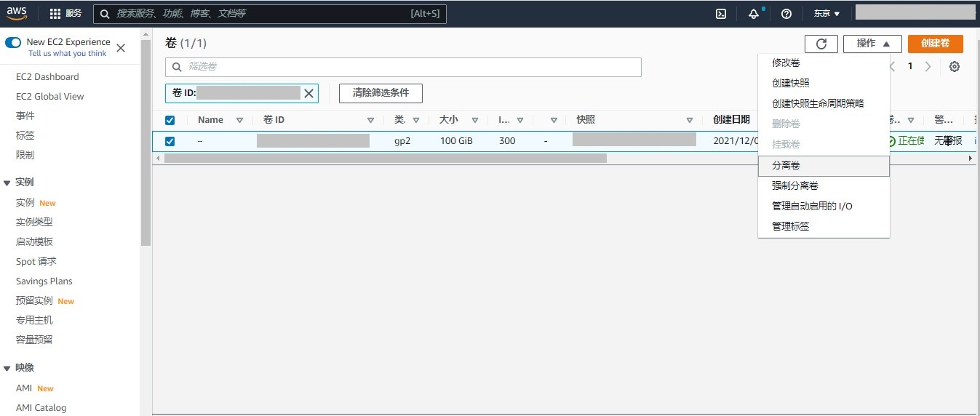
Task: Select 分离卷 in the actions menu
Action: point(824,166)
